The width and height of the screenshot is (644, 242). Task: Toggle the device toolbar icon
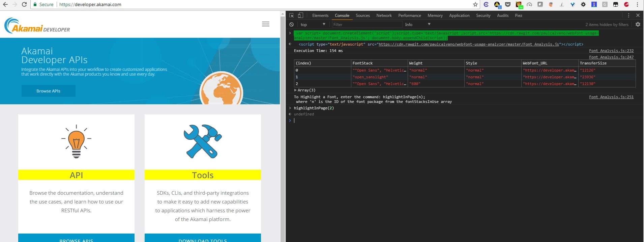click(300, 16)
